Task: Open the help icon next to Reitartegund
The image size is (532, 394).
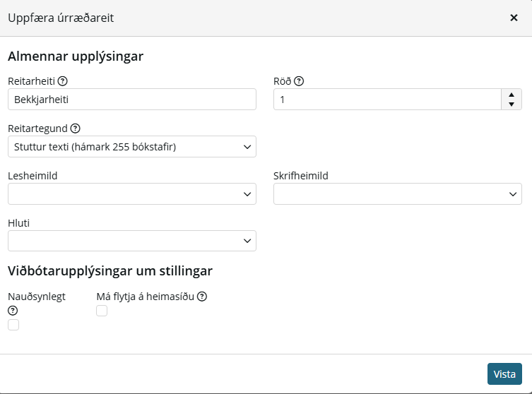Action: pyautogui.click(x=75, y=129)
